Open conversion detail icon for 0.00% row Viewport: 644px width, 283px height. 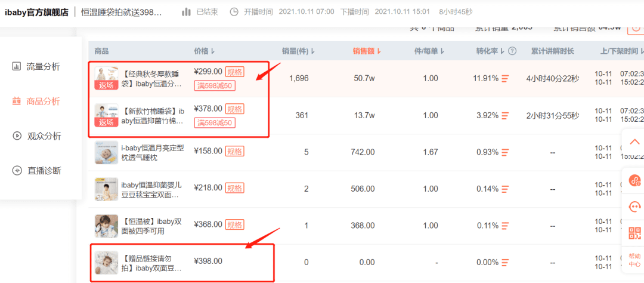coord(506,263)
